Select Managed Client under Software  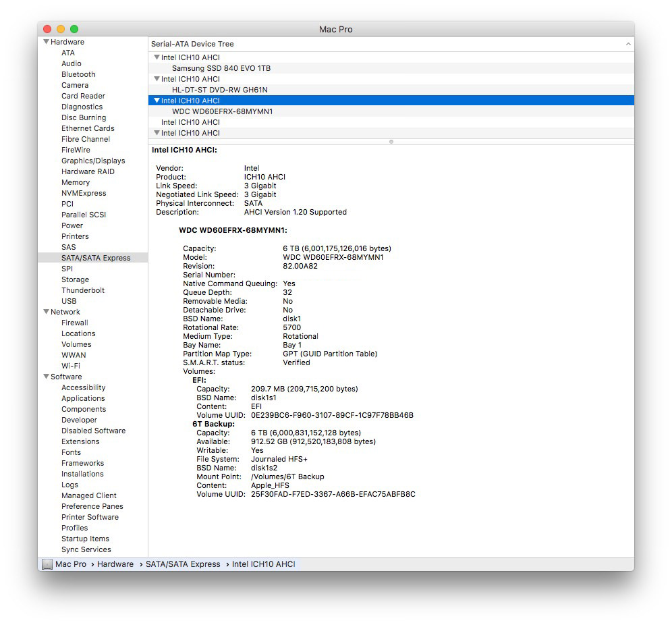(88, 495)
